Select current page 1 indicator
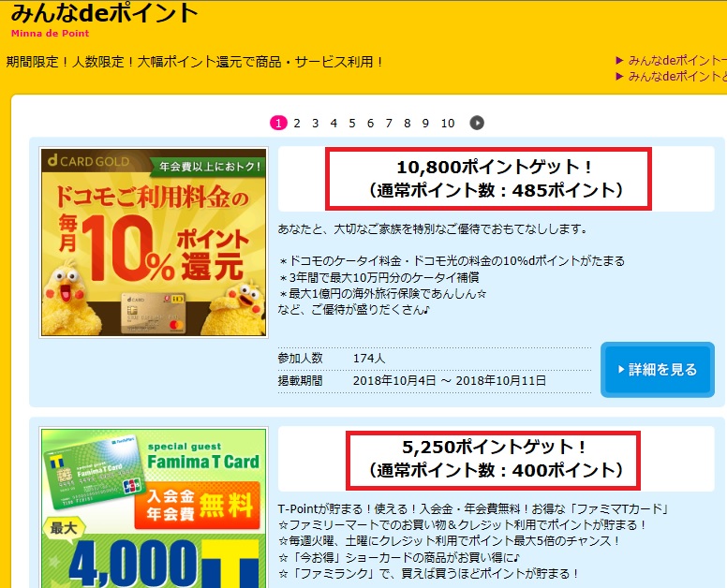Screen dimensions: 727x588 278,123
